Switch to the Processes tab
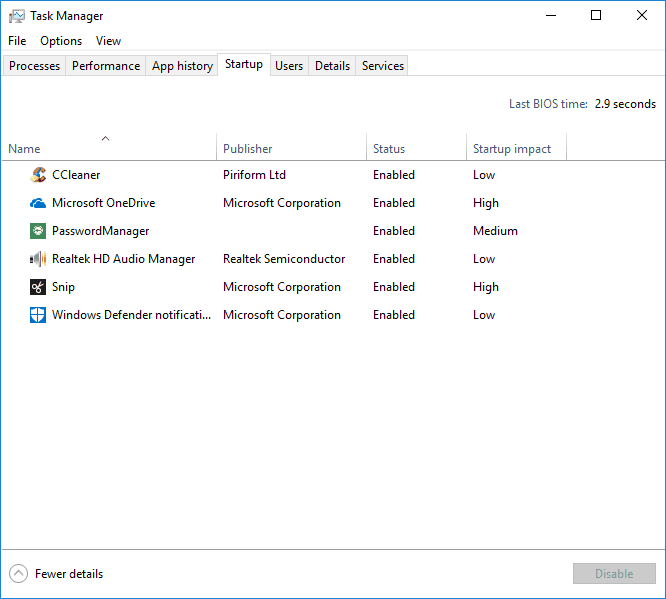The height and width of the screenshot is (599, 666). [x=34, y=66]
